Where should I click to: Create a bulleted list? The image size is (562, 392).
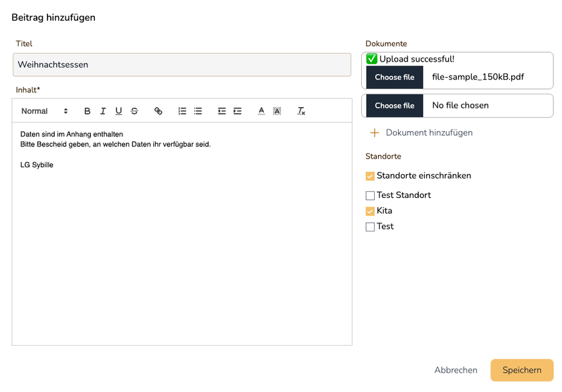pos(198,111)
